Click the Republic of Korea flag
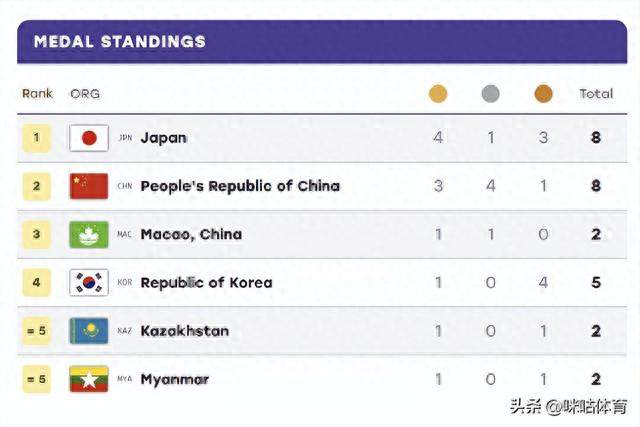The height and width of the screenshot is (427, 640). click(x=89, y=282)
